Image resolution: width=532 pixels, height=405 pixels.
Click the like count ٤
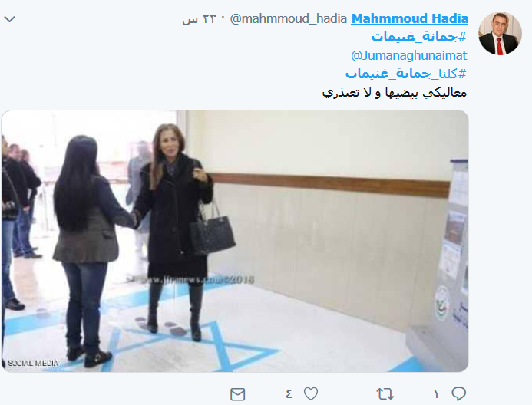pos(289,393)
